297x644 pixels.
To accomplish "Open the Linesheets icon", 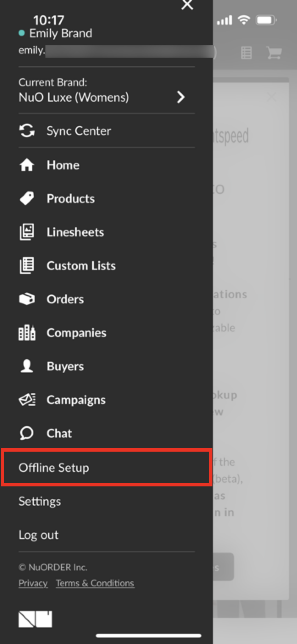I will coord(27,232).
